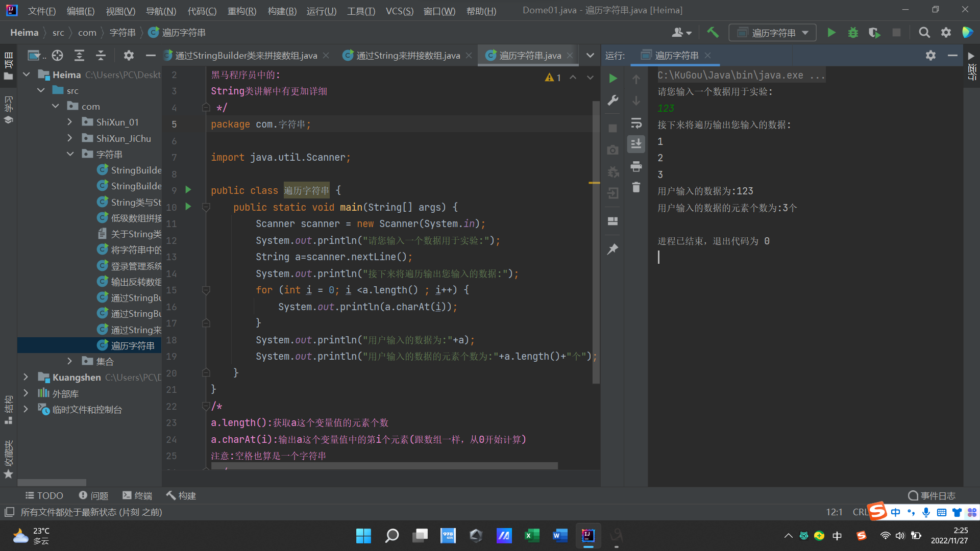
Task: Rerun program in Run panel
Action: click(613, 78)
